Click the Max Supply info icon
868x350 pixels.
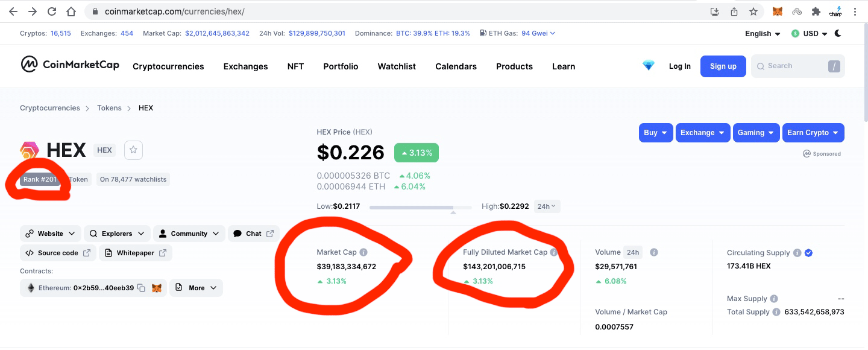click(774, 299)
